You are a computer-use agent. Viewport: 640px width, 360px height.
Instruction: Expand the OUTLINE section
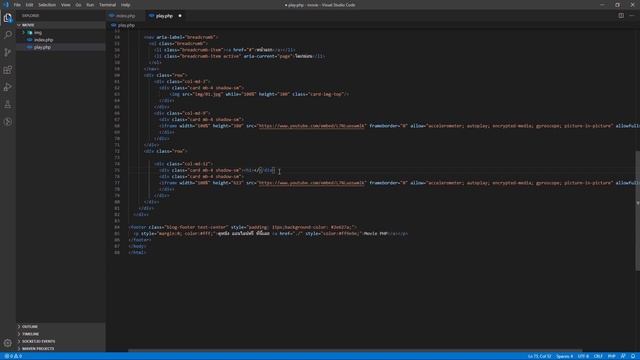coord(30,327)
